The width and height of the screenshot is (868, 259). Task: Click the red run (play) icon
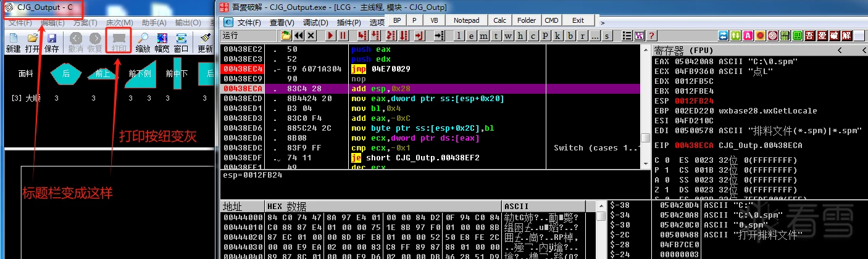pyautogui.click(x=330, y=35)
